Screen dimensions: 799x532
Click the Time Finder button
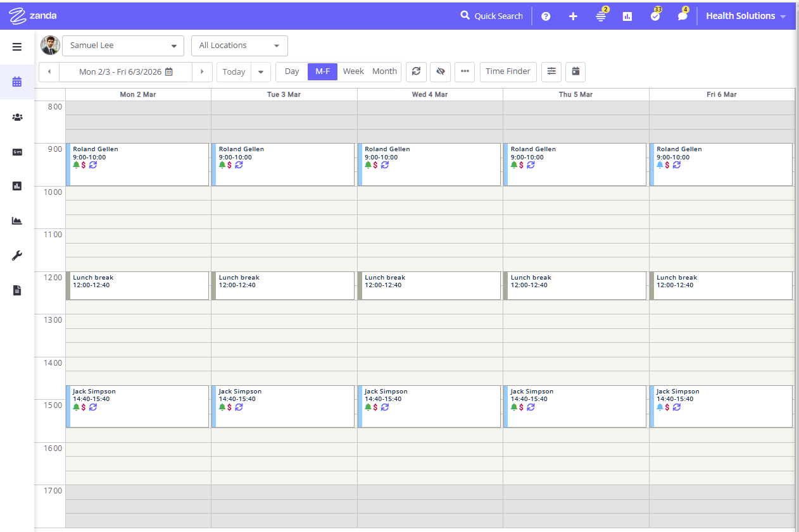click(x=508, y=71)
